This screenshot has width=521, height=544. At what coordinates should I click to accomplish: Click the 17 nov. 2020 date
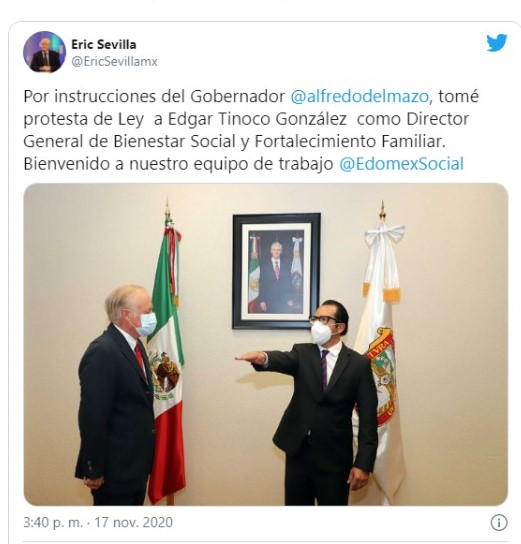click(x=134, y=522)
